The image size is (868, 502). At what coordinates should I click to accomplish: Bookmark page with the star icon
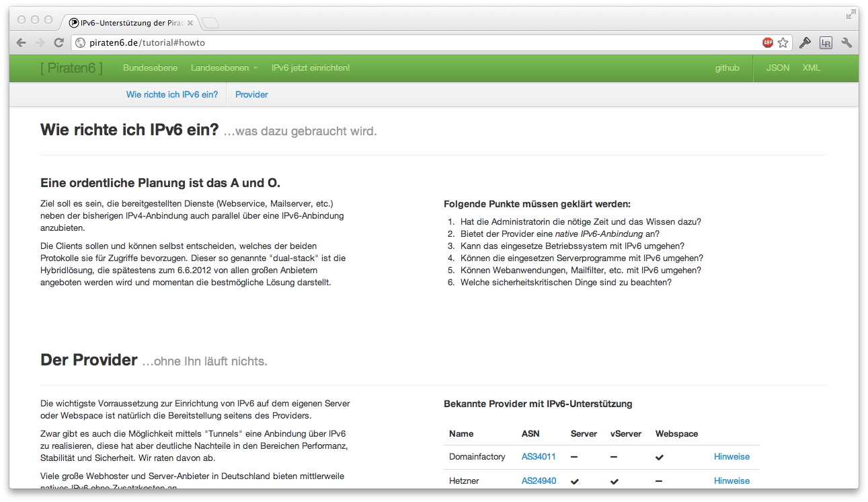coord(783,42)
